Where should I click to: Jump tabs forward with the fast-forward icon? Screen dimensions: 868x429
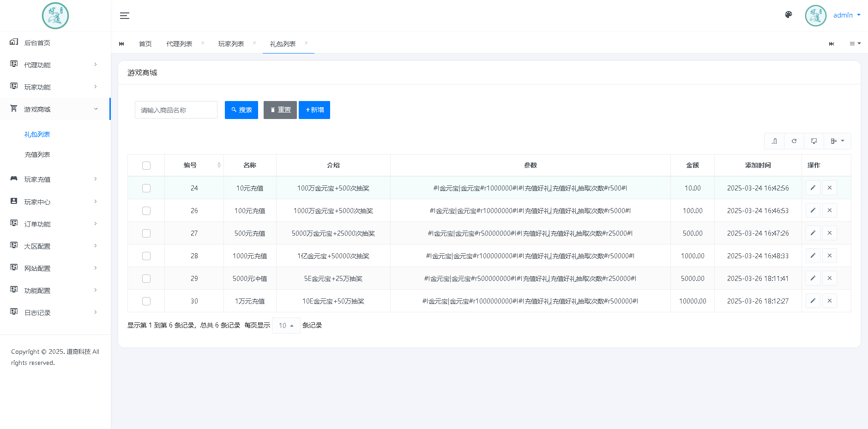[x=832, y=44]
